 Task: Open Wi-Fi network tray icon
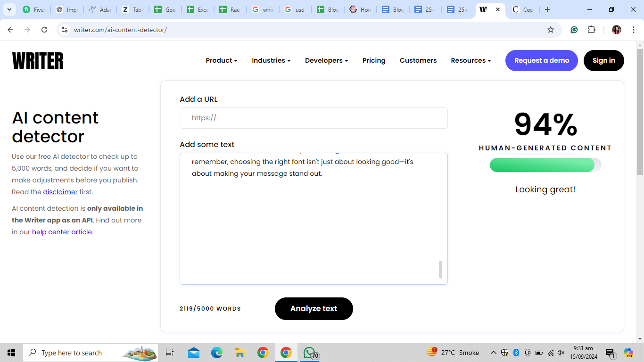coord(550,353)
